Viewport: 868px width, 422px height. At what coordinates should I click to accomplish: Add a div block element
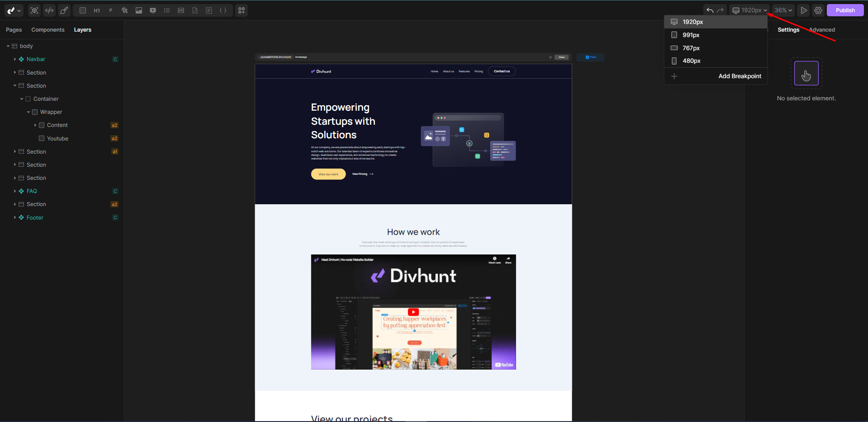point(83,10)
